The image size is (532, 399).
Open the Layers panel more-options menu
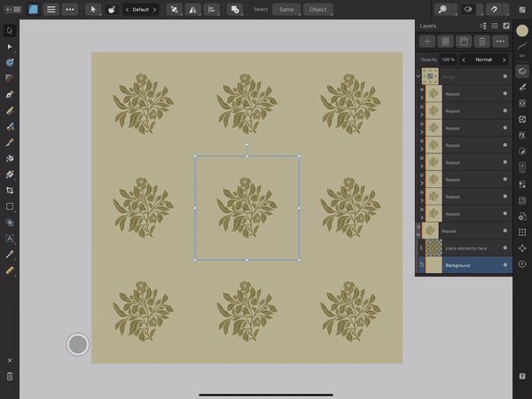point(500,42)
